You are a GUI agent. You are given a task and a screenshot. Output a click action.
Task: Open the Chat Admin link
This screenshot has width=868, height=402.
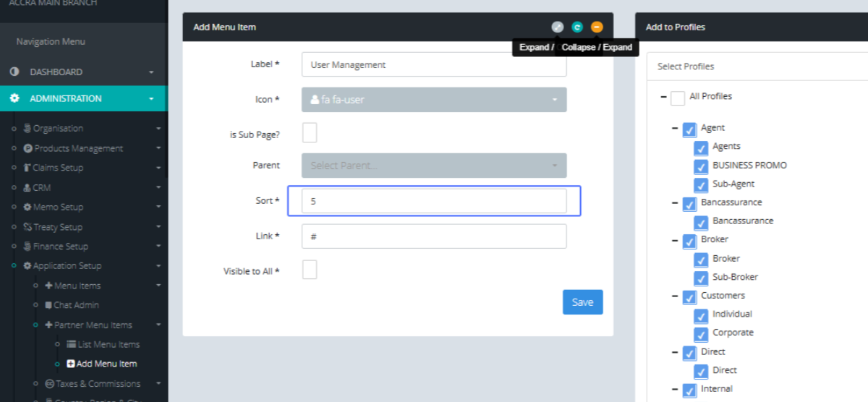(x=76, y=305)
